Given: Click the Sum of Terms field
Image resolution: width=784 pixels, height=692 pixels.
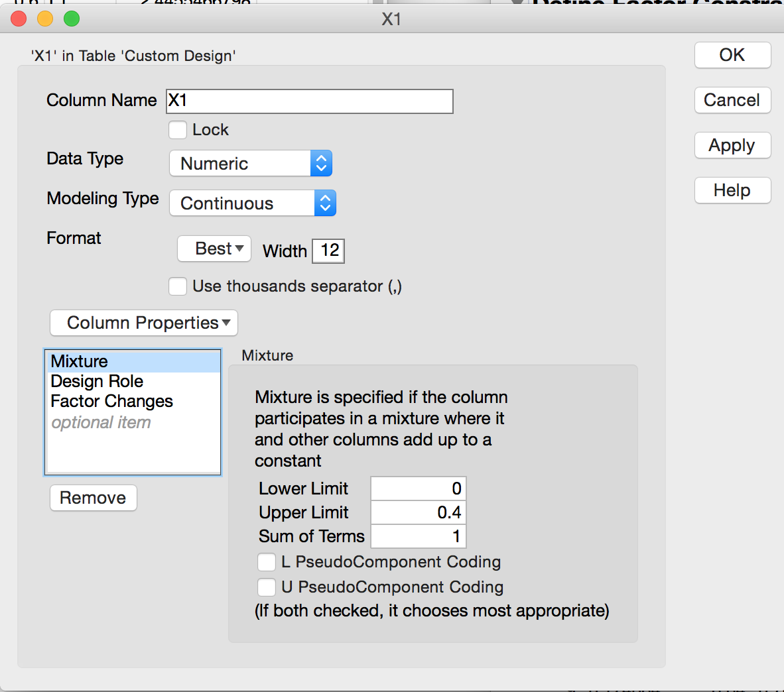Looking at the screenshot, I should pos(419,536).
